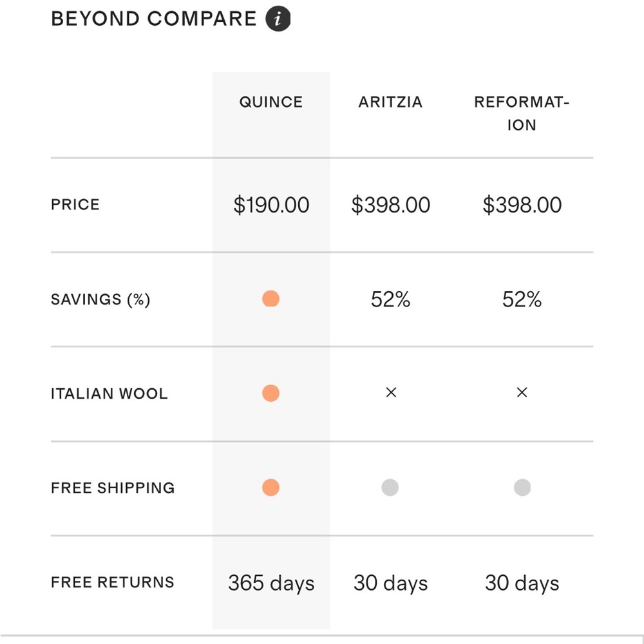Click the gray dot for Aritzia Free Shipping

click(390, 488)
